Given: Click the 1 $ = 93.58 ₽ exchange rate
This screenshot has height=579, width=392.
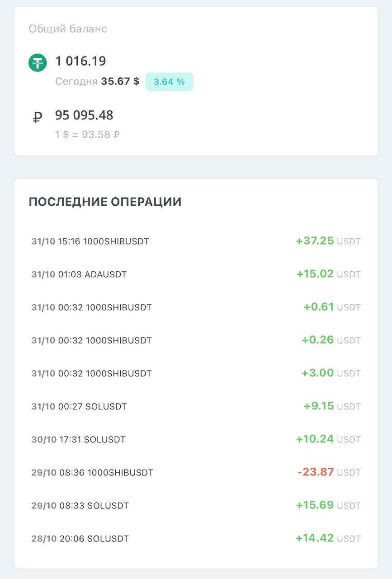Looking at the screenshot, I should coord(87,134).
